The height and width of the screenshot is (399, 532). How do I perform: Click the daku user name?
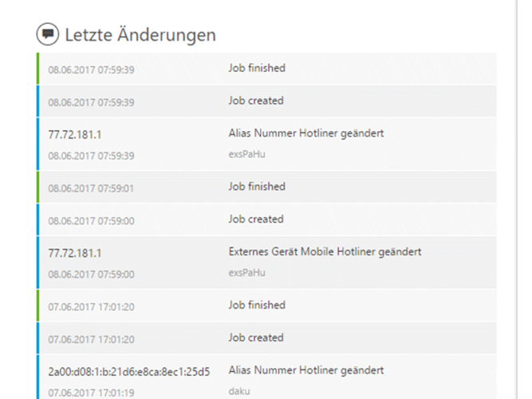coord(239,392)
